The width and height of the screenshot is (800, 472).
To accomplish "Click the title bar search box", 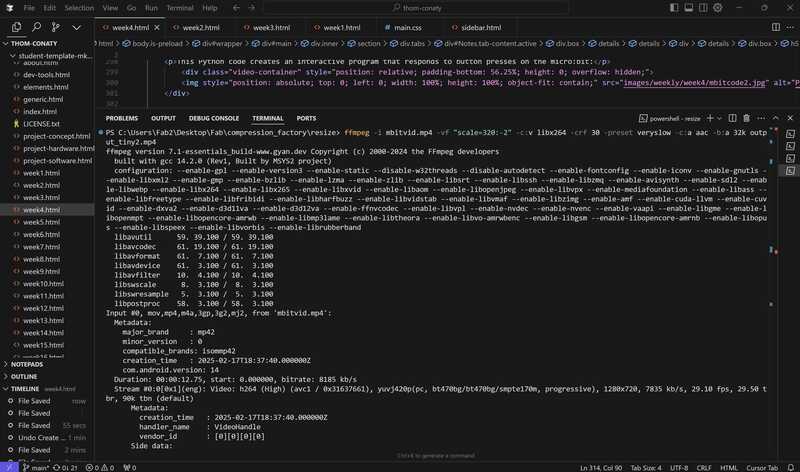I will [x=416, y=8].
